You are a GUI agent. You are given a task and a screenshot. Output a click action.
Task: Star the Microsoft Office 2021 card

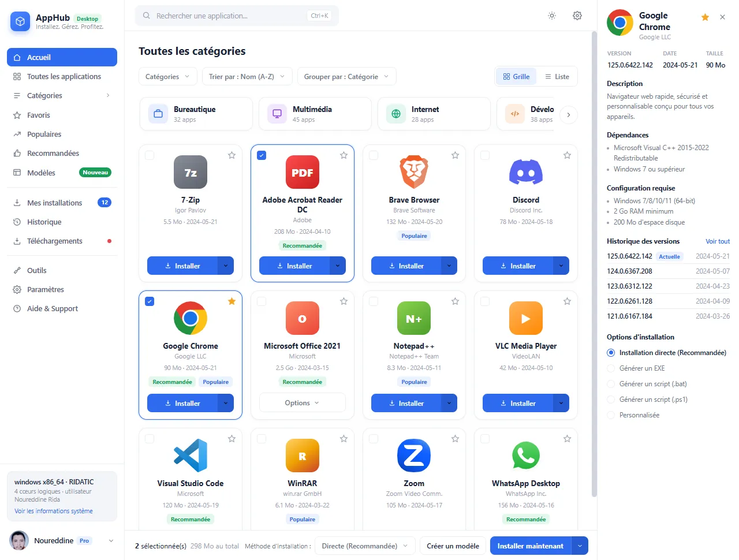(x=344, y=301)
